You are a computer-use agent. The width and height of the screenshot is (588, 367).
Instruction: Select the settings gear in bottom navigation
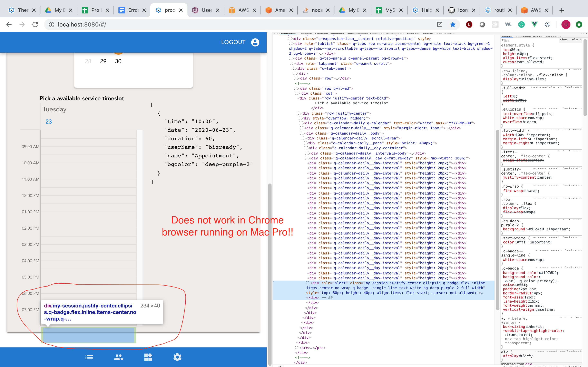coord(177,357)
